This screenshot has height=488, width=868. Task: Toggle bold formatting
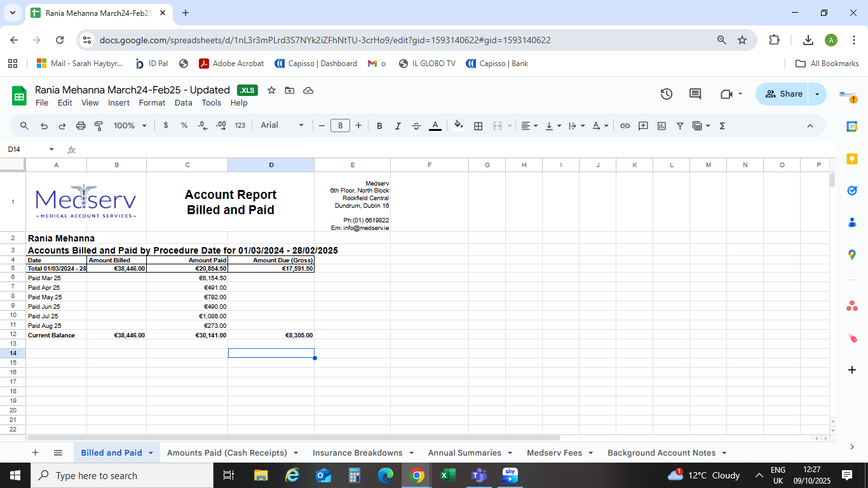(379, 126)
